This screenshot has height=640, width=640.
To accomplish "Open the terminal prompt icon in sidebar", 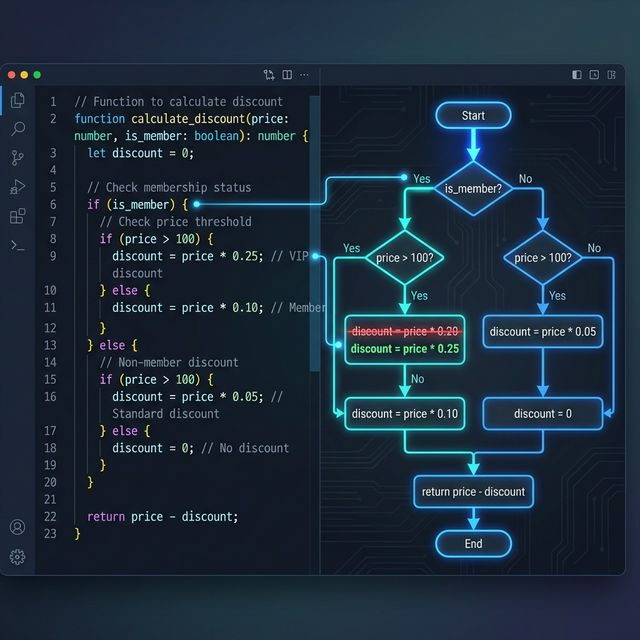I will point(17,245).
